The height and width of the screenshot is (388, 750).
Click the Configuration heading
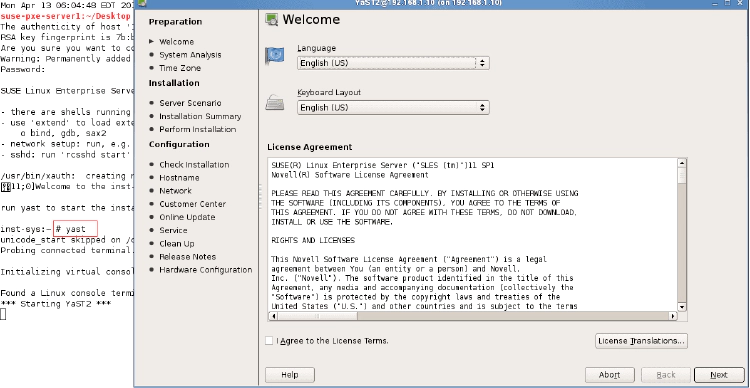pyautogui.click(x=179, y=144)
